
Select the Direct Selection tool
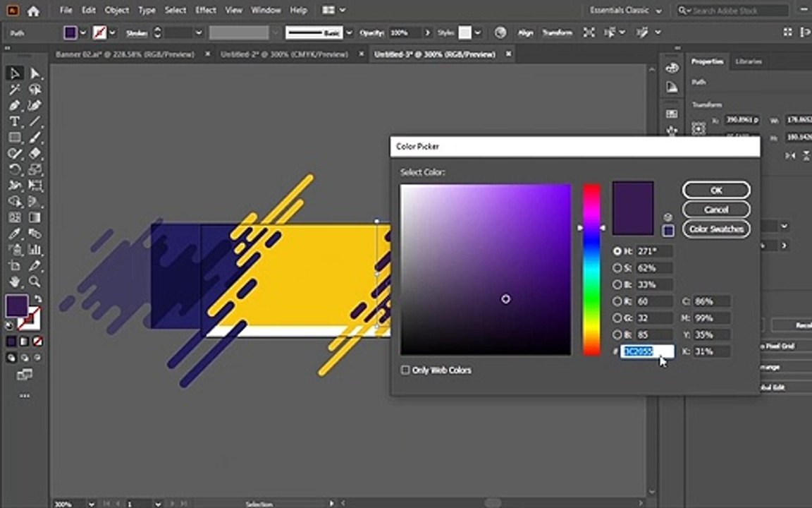point(35,73)
